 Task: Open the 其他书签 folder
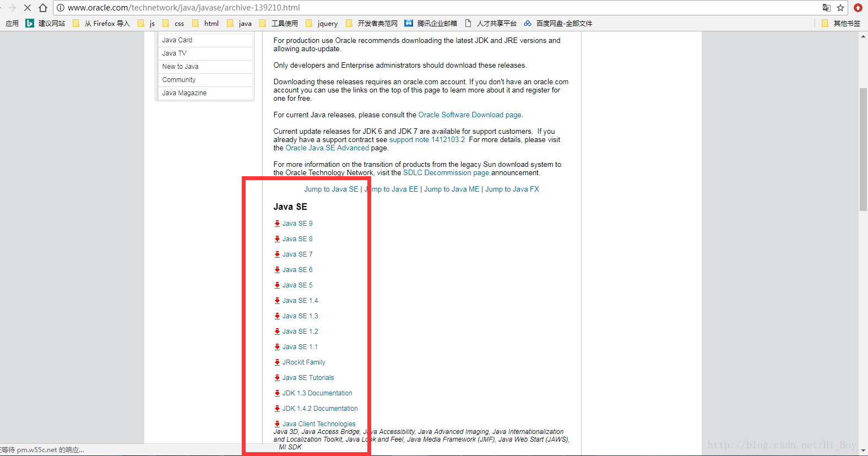point(840,23)
